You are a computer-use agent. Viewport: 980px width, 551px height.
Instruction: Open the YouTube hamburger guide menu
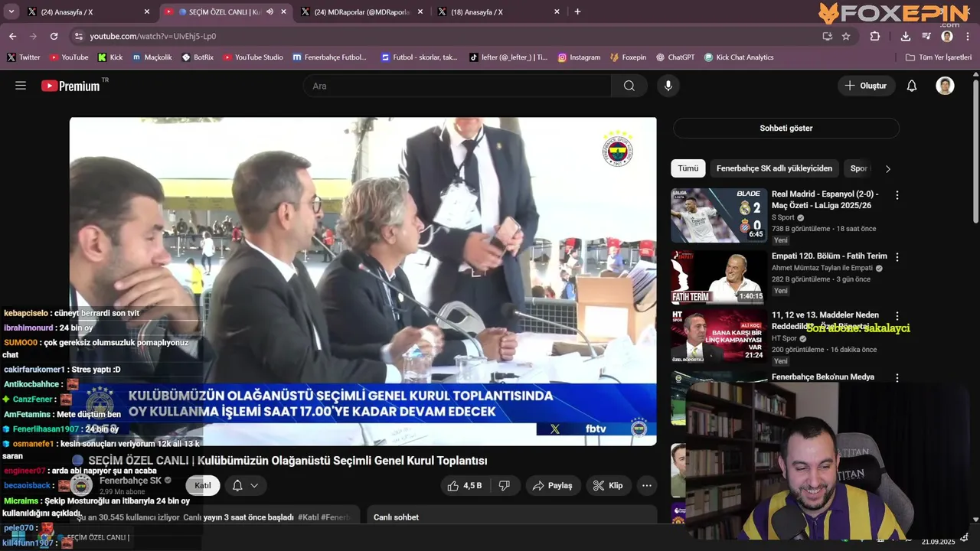click(x=21, y=86)
